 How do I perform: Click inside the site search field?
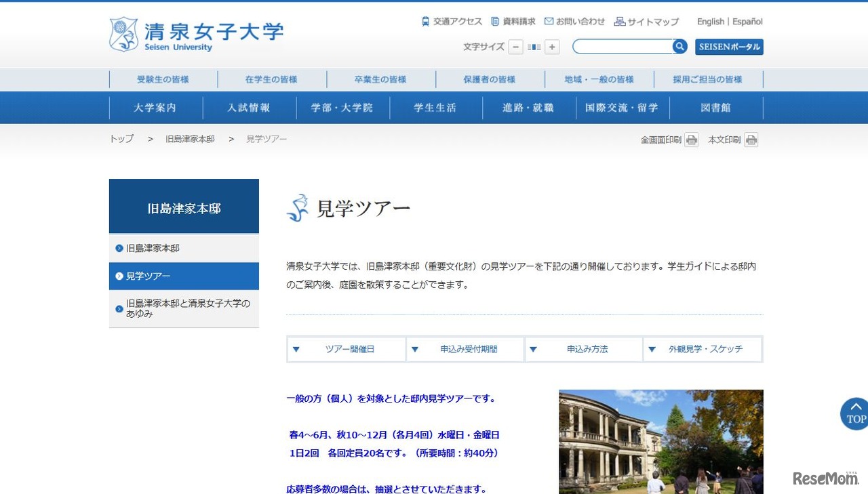click(x=624, y=46)
